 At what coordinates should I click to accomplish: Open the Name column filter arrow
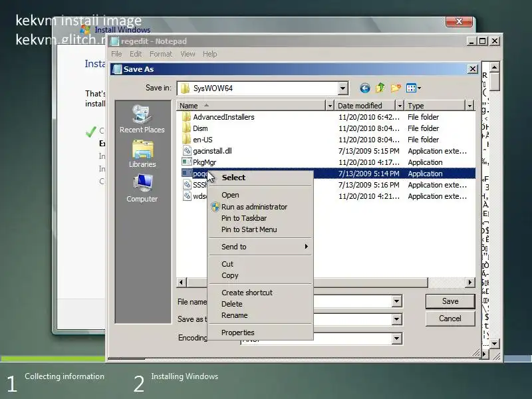329,106
